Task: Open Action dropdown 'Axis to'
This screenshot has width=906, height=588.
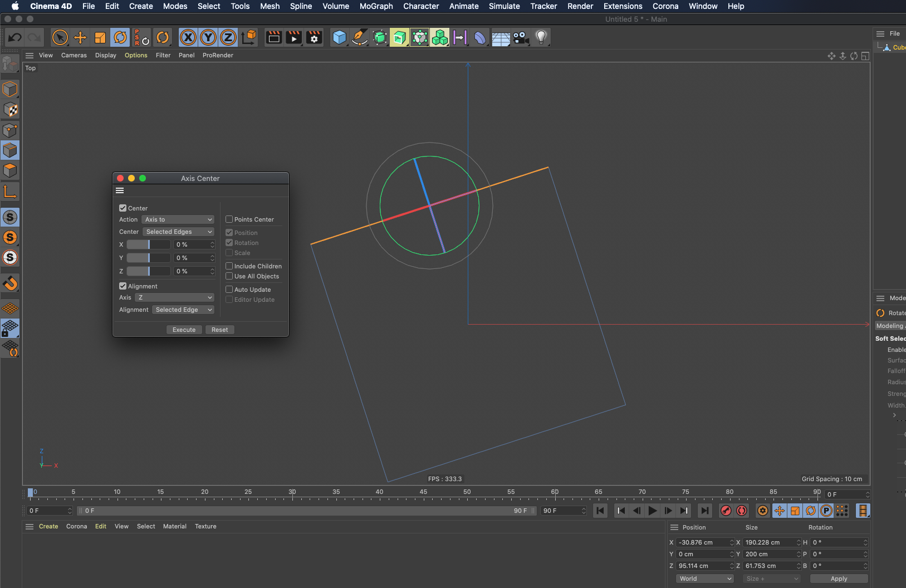Action: point(178,219)
